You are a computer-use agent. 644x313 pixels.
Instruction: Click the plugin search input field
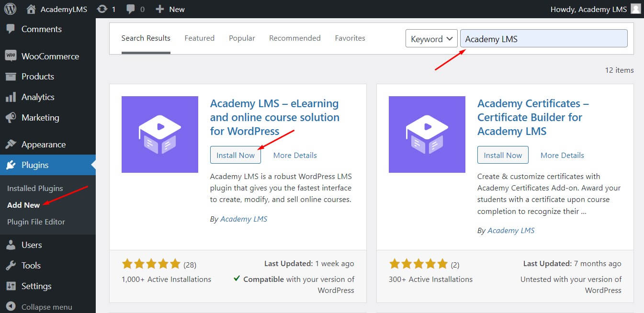coord(543,38)
